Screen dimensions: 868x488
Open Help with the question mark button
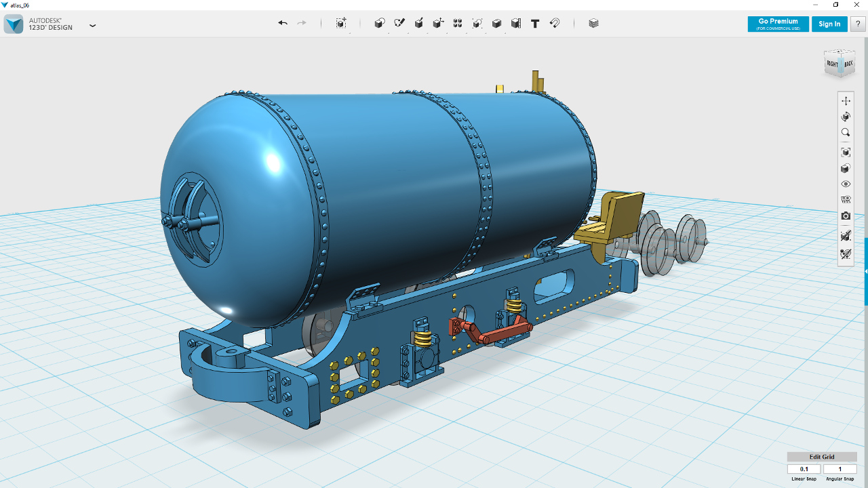point(858,24)
